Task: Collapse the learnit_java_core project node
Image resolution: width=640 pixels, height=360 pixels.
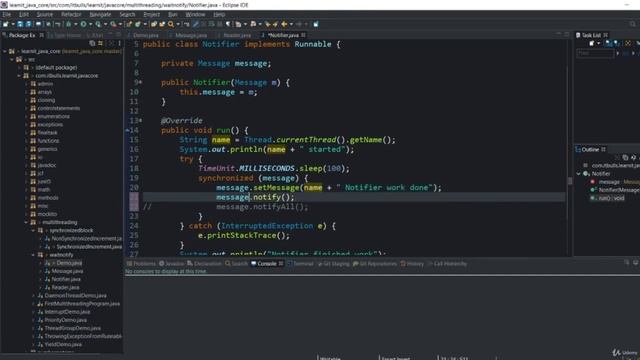Action: click(5, 51)
